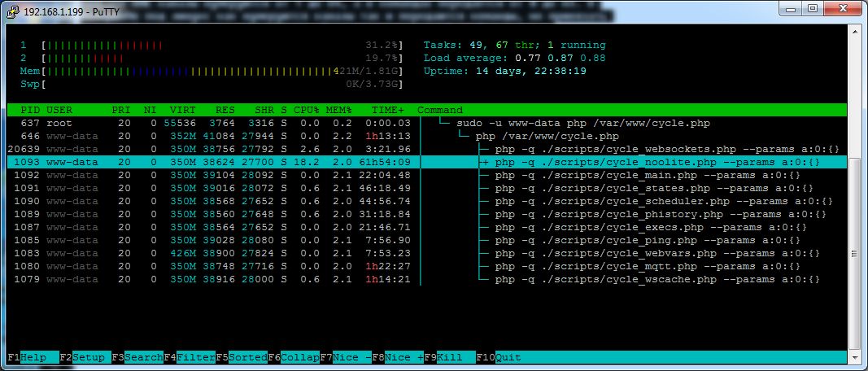Click F4 Filter in the function bar
868x371 pixels.
pyautogui.click(x=190, y=357)
